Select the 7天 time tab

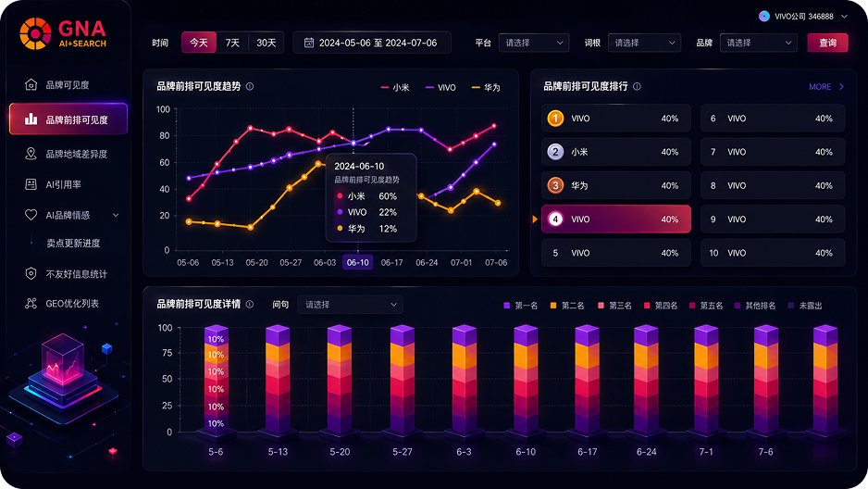pyautogui.click(x=232, y=43)
